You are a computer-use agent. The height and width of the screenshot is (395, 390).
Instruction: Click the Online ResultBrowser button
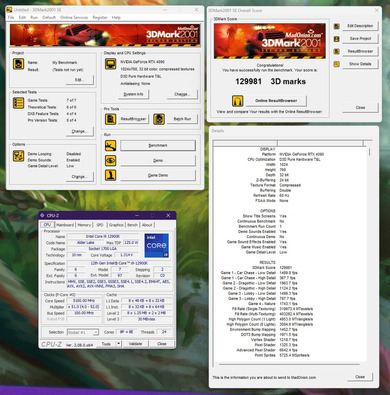[x=276, y=101]
